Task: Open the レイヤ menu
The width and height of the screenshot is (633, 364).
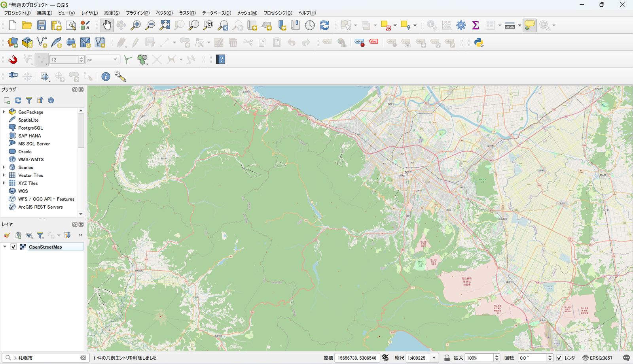Action: click(89, 13)
